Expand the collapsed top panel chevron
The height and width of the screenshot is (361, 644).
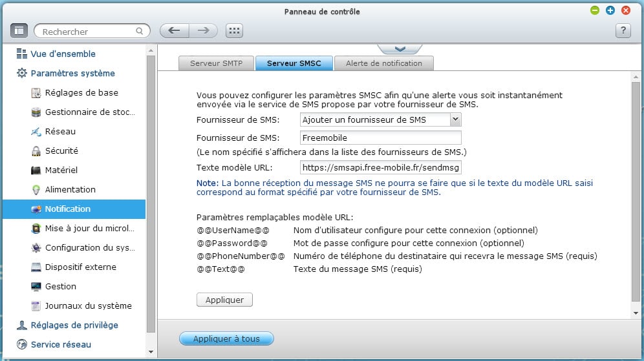pos(399,49)
